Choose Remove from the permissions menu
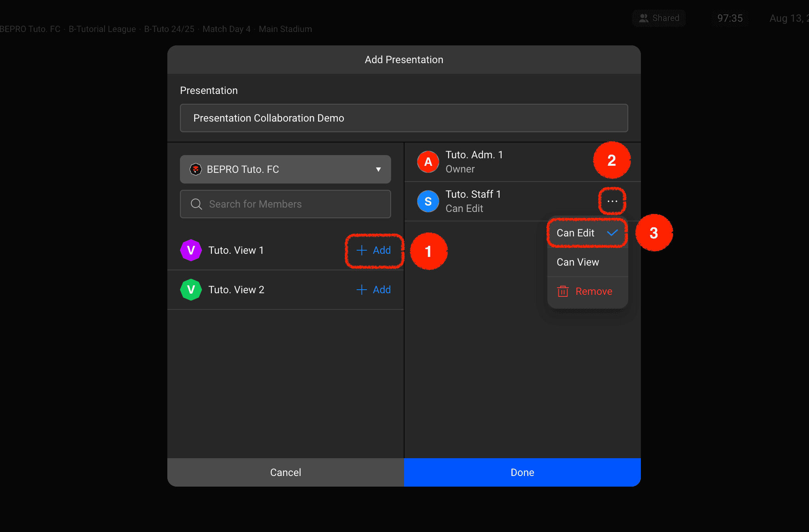 pyautogui.click(x=594, y=291)
